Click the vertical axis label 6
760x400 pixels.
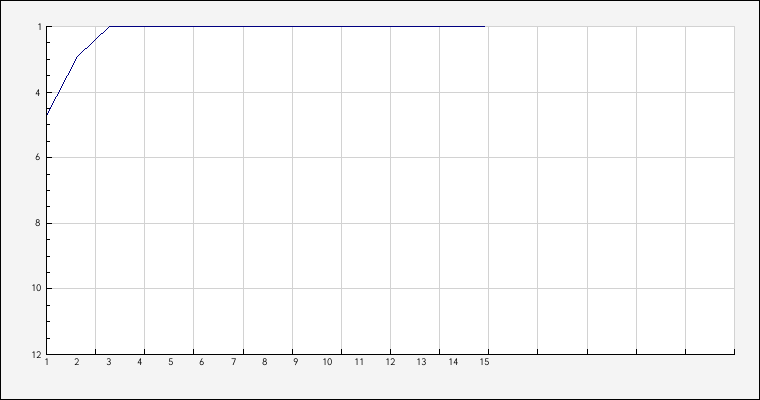click(x=38, y=158)
